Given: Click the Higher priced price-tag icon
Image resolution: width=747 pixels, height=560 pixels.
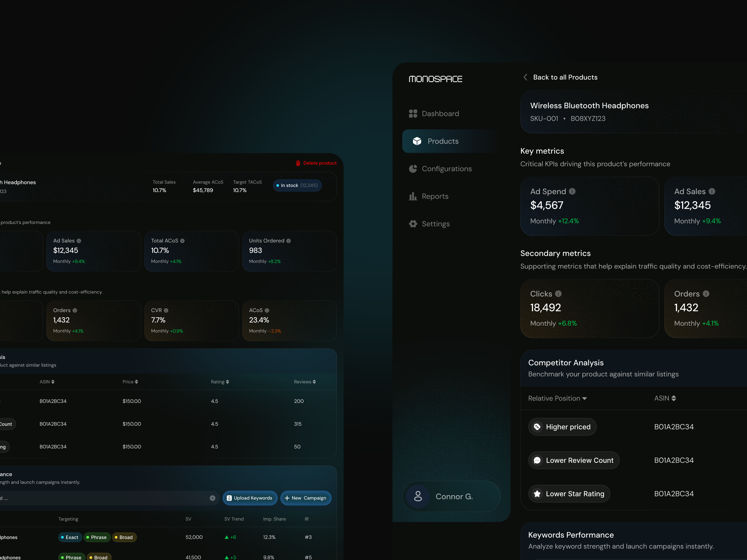Looking at the screenshot, I should pos(537,427).
